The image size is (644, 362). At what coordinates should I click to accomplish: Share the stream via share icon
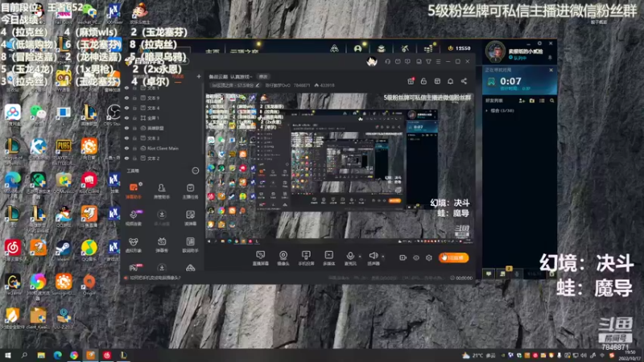click(464, 81)
